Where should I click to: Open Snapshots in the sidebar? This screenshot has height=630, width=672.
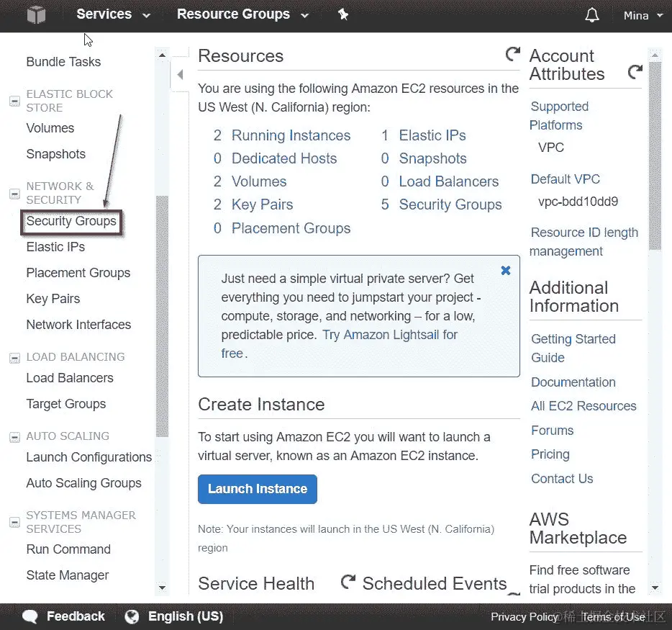coord(55,154)
